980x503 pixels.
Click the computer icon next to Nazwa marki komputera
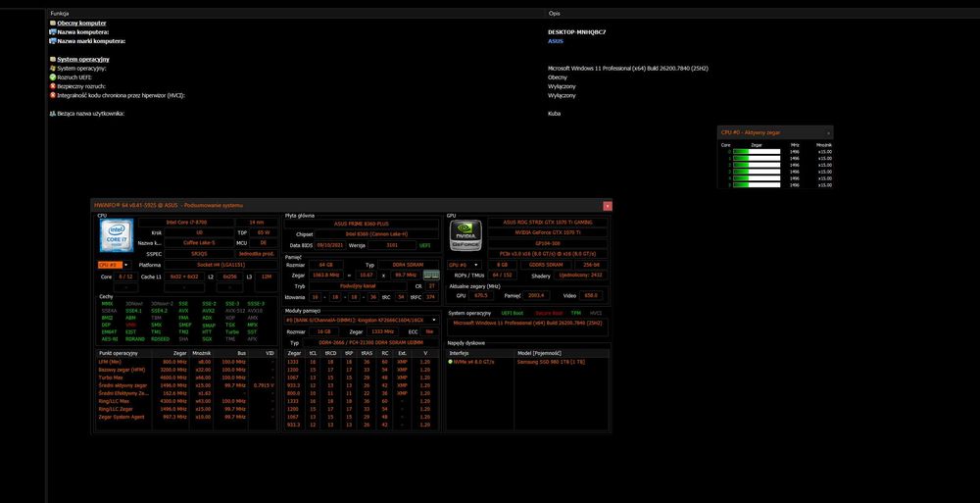[53, 41]
